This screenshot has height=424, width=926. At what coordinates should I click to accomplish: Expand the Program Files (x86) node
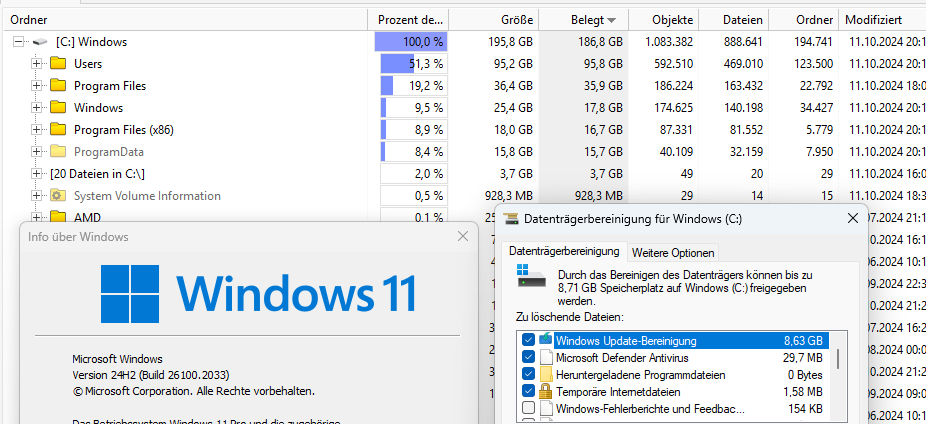click(x=37, y=130)
